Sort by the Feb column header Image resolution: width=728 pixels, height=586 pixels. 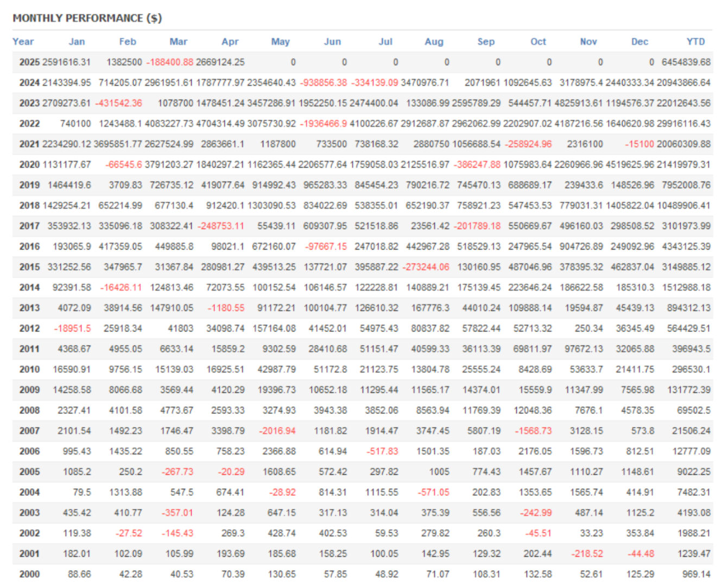(128, 41)
